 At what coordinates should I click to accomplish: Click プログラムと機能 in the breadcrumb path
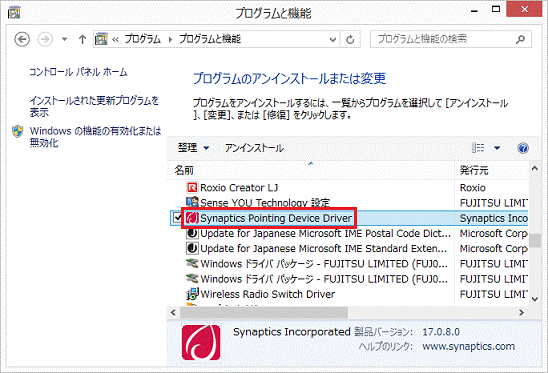click(x=210, y=39)
